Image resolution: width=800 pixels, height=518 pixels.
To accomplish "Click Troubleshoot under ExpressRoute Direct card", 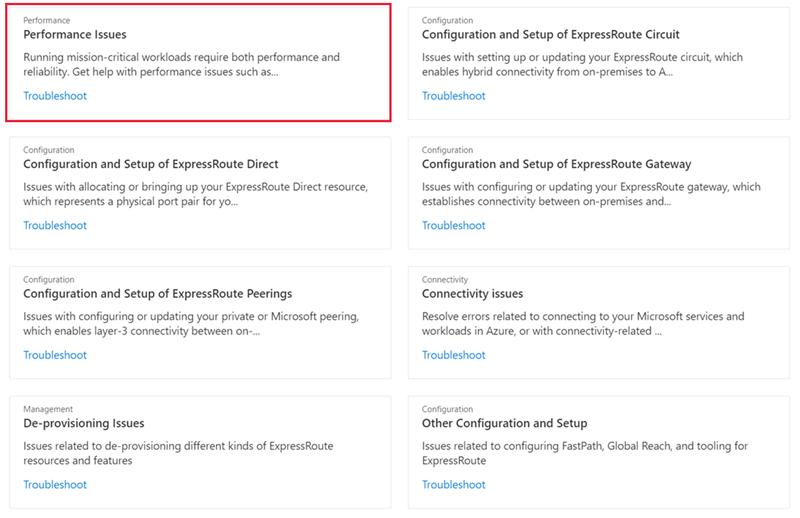I will (x=55, y=226).
